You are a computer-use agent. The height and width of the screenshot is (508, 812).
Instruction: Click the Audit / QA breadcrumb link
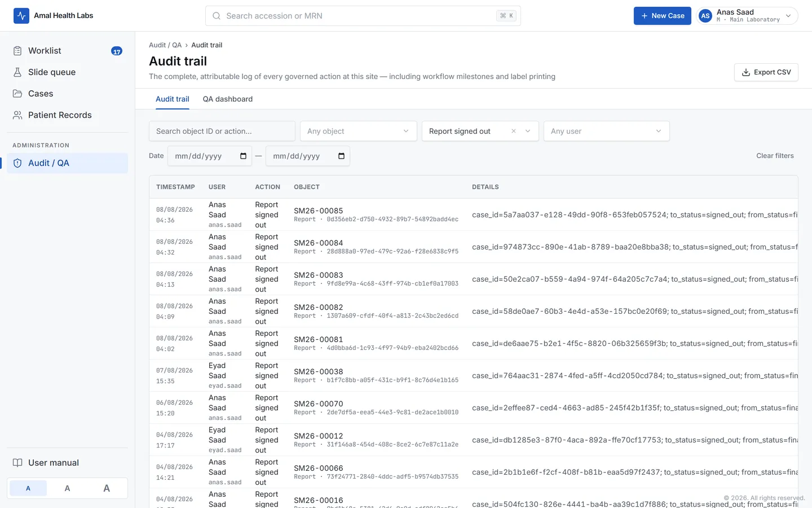(165, 45)
